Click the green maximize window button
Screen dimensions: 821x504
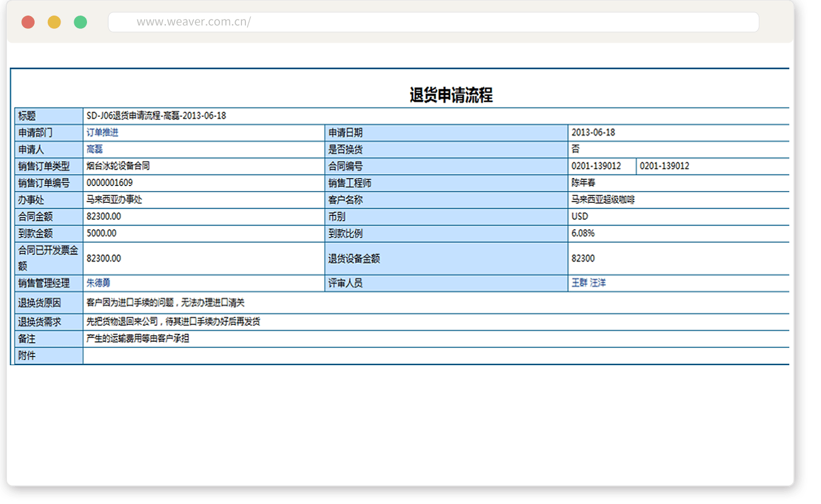(81, 22)
